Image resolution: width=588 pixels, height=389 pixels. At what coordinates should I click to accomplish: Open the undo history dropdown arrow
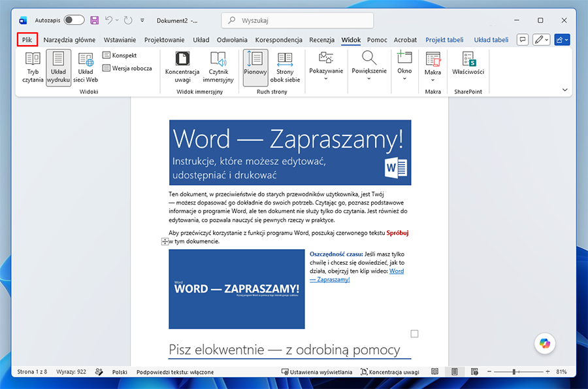click(117, 20)
